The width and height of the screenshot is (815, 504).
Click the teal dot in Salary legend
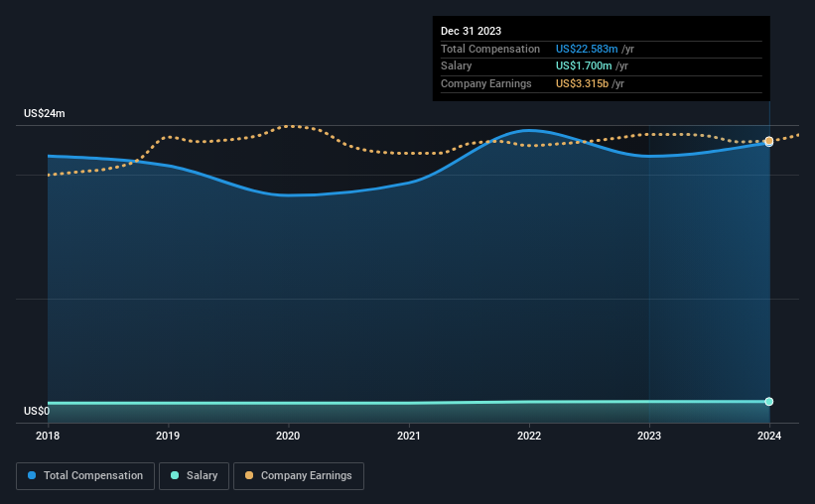[175, 476]
